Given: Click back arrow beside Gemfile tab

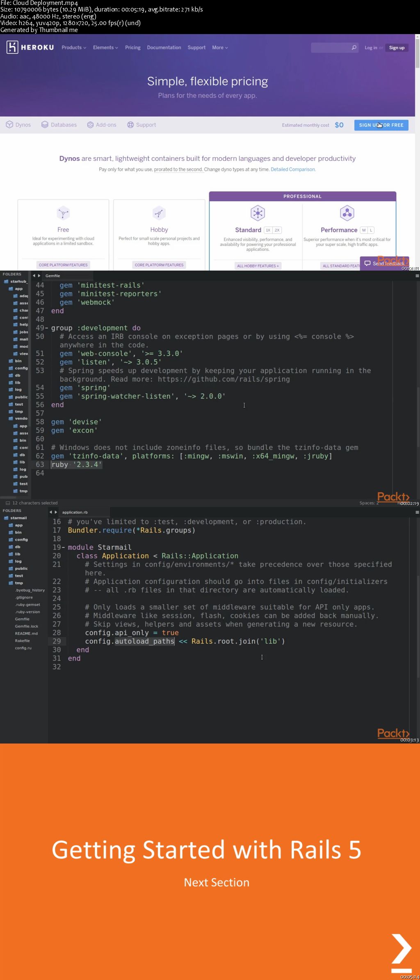Looking at the screenshot, I should [x=34, y=276].
